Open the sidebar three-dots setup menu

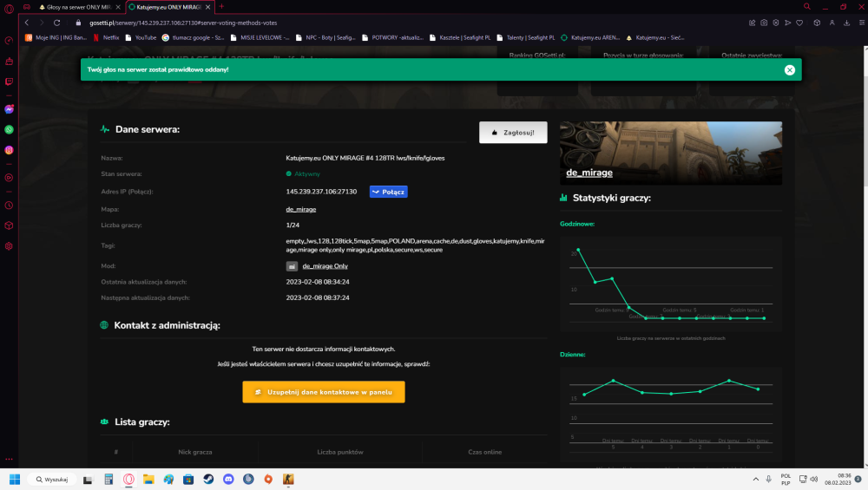point(9,459)
